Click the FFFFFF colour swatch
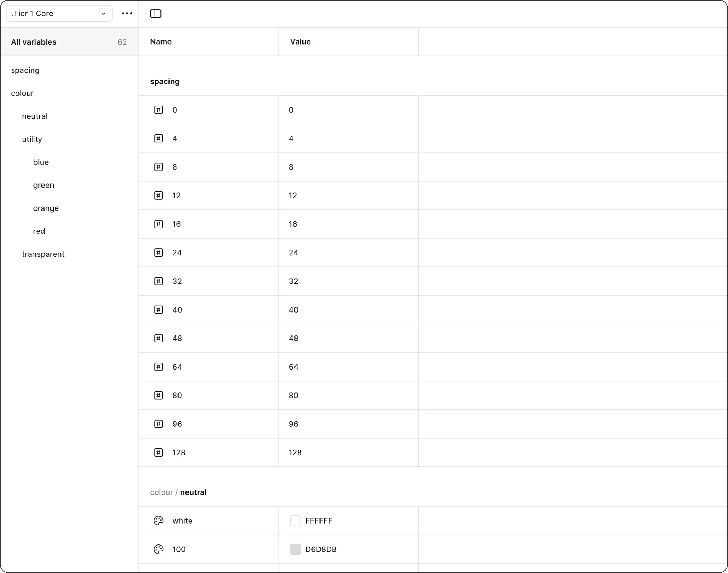Screen dimensions: 728x573 (x=295, y=521)
